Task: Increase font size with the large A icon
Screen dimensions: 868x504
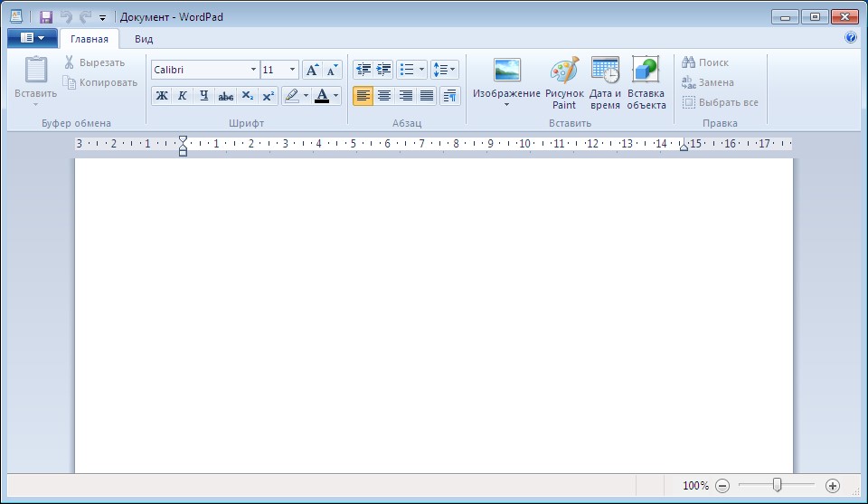Action: pyautogui.click(x=312, y=70)
